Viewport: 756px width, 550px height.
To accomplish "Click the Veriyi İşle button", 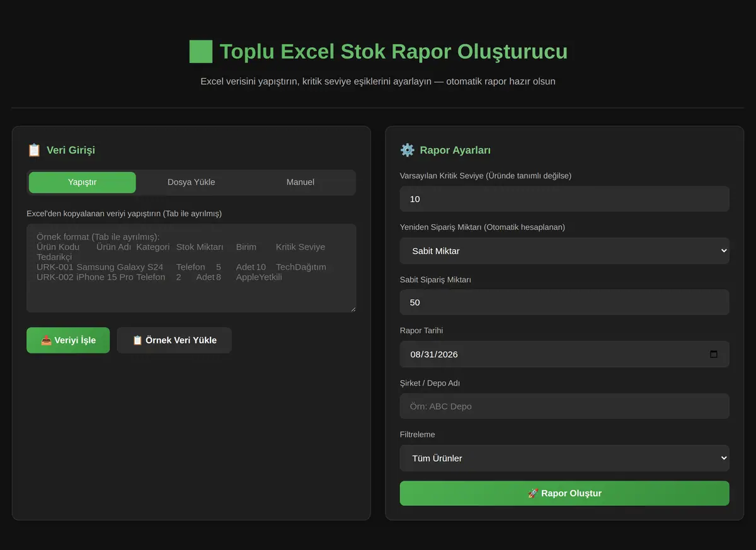I will [x=68, y=340].
